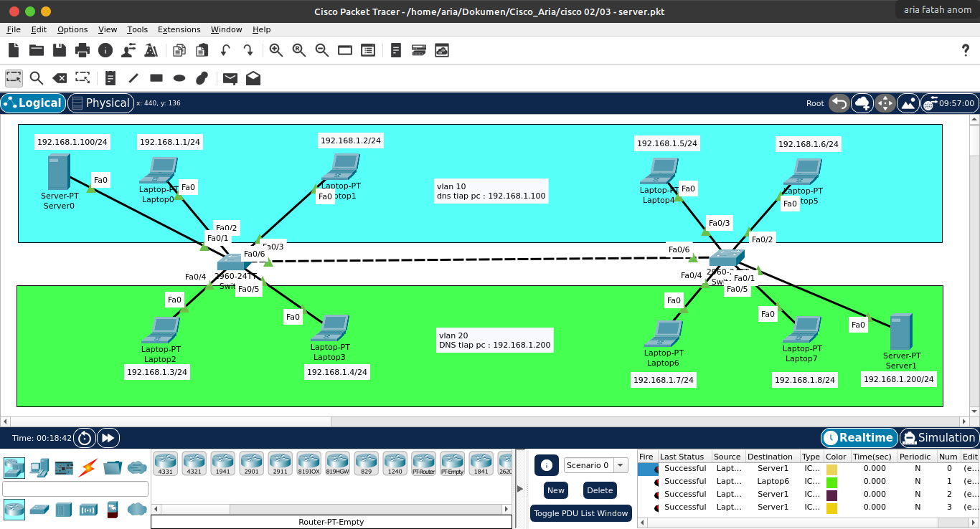Choose the Add Complex PDU open envelope

tap(253, 78)
